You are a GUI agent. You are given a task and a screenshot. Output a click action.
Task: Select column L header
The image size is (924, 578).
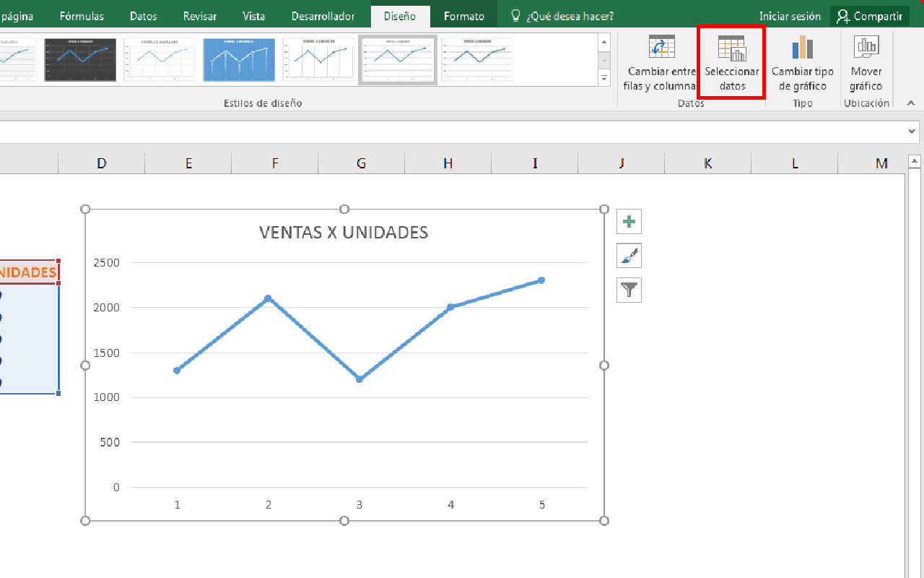tap(795, 164)
